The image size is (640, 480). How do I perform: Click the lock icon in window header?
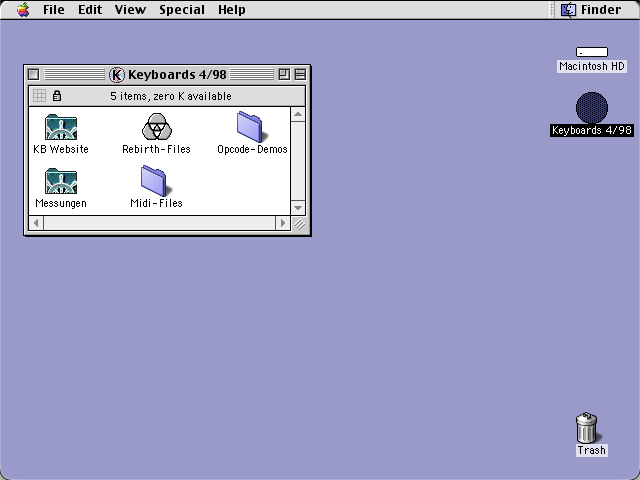coord(57,96)
